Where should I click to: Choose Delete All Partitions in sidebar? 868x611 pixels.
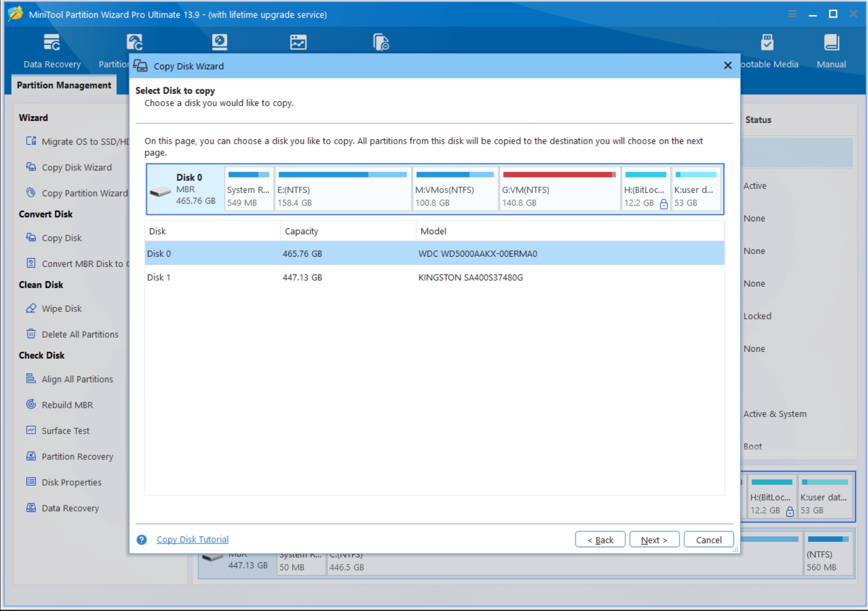(x=72, y=334)
